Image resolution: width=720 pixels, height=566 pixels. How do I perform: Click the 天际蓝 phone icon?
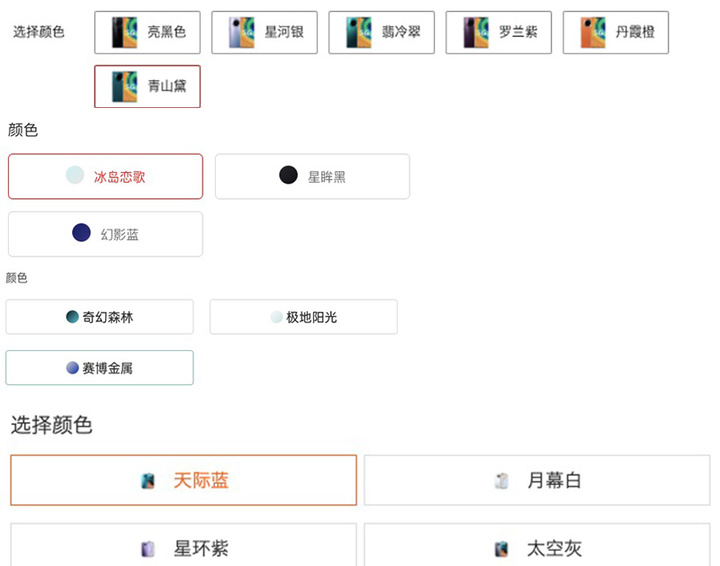[x=148, y=481]
